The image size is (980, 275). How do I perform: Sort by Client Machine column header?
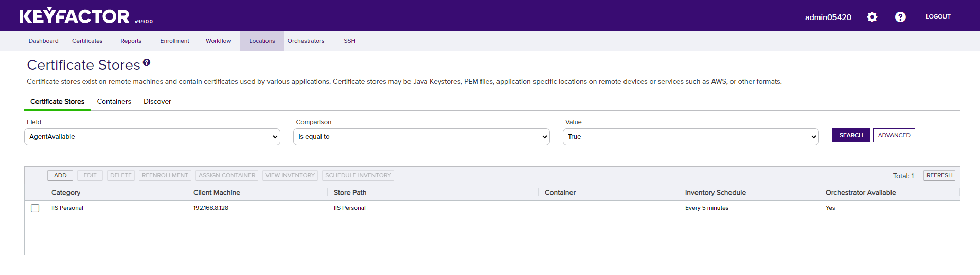[217, 193]
